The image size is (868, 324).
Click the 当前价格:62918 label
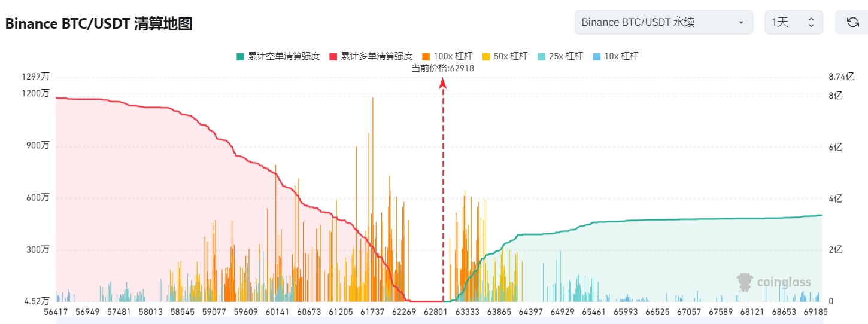tap(442, 68)
